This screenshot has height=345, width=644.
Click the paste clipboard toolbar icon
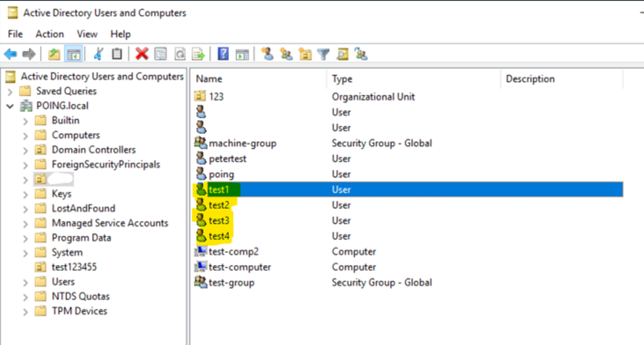click(117, 54)
